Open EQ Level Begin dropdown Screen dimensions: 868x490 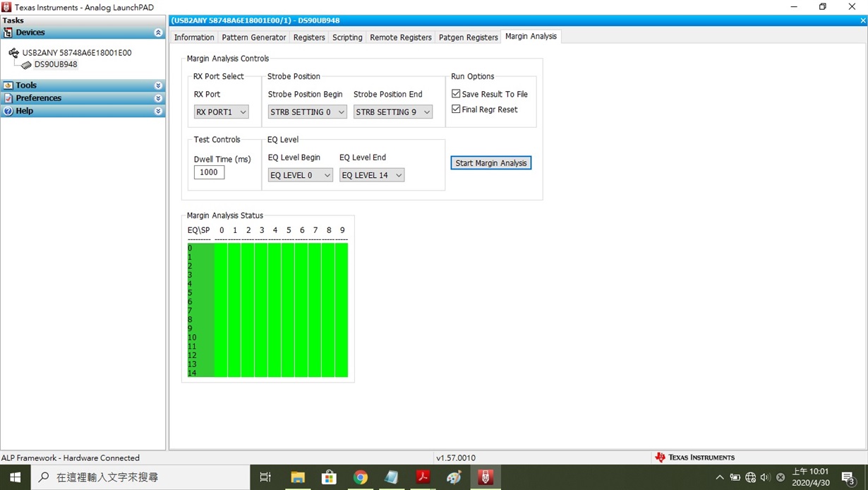tap(300, 175)
